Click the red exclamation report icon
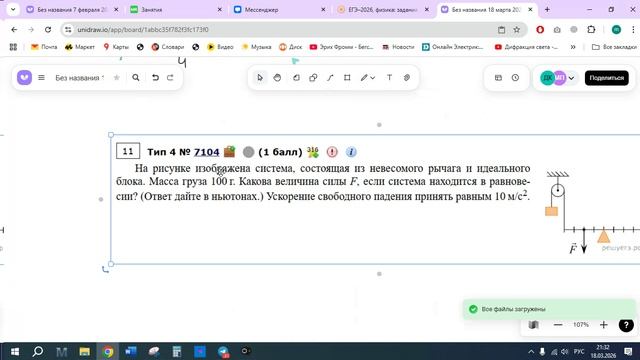 pos(332,152)
